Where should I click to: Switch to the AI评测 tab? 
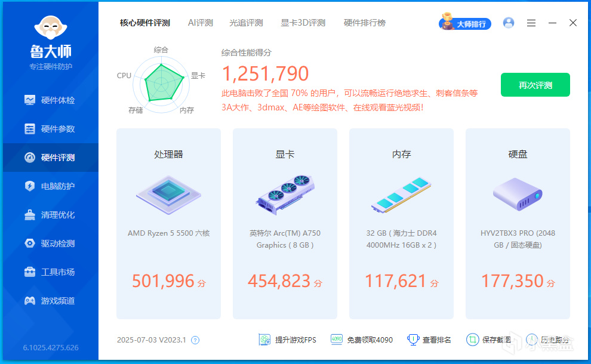coord(201,23)
